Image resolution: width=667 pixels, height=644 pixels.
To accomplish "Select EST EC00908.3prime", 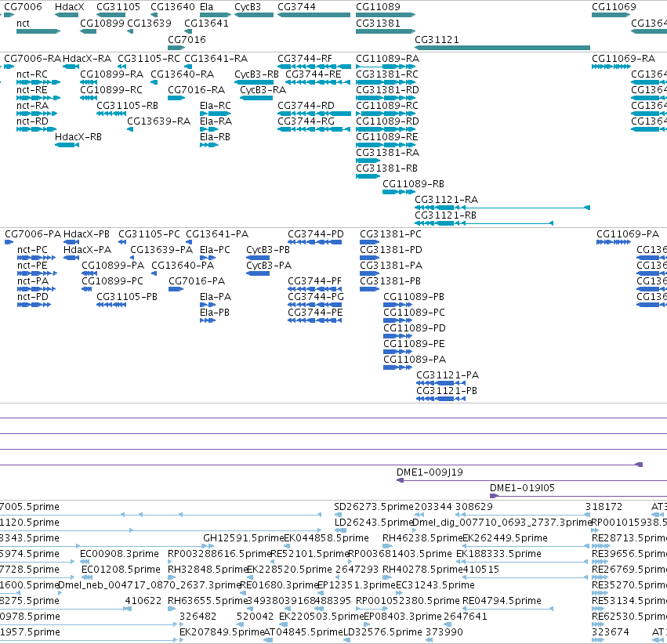I will pos(84,562).
